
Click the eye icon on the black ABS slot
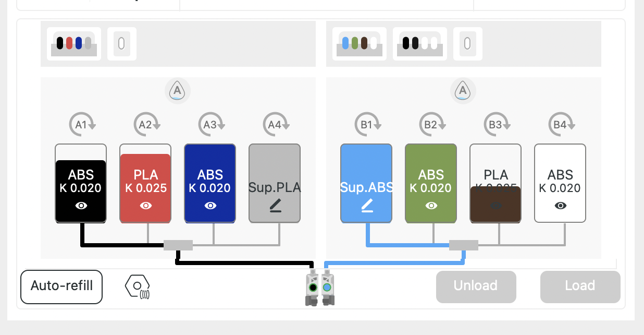[x=81, y=206]
